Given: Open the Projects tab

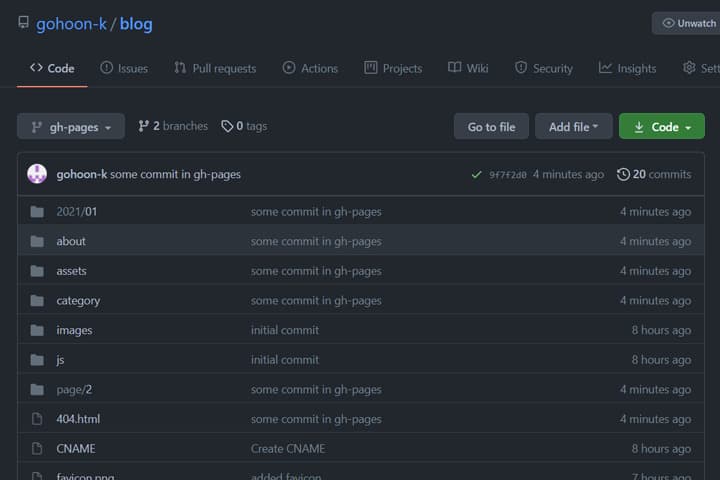Looking at the screenshot, I should (x=393, y=68).
